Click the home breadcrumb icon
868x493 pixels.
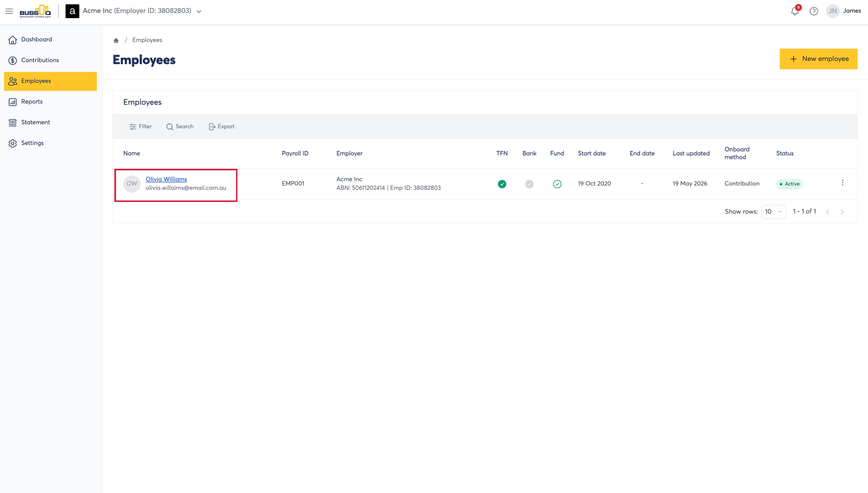pos(116,40)
